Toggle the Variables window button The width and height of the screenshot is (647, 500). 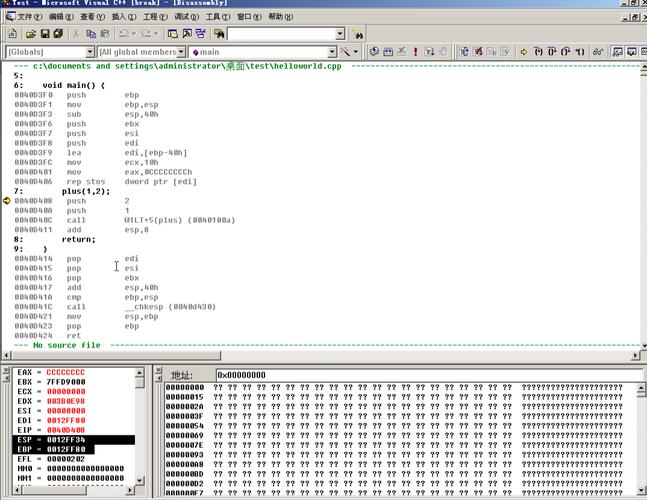631,52
